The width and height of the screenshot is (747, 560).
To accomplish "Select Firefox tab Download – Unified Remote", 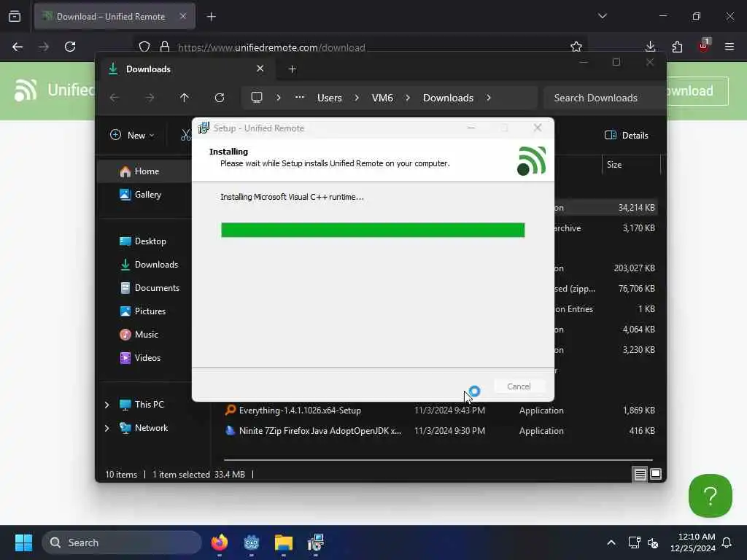I will click(115, 16).
